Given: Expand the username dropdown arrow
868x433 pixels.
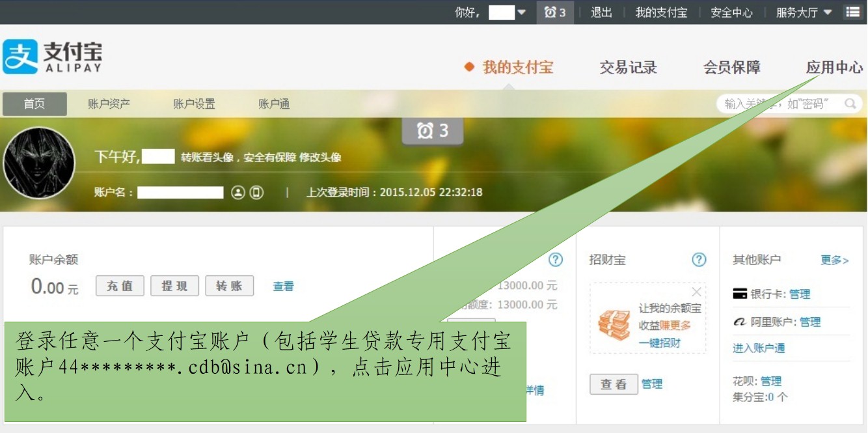Looking at the screenshot, I should [x=521, y=12].
